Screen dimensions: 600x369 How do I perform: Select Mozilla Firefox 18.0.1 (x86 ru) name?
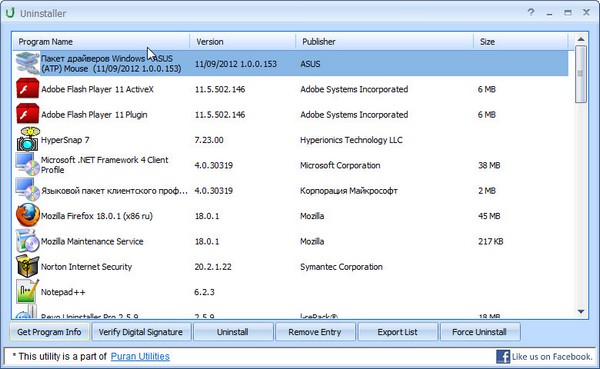pyautogui.click(x=97, y=216)
